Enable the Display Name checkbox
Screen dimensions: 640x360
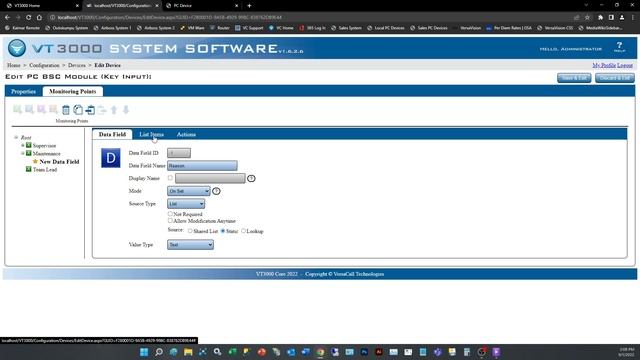click(x=170, y=178)
